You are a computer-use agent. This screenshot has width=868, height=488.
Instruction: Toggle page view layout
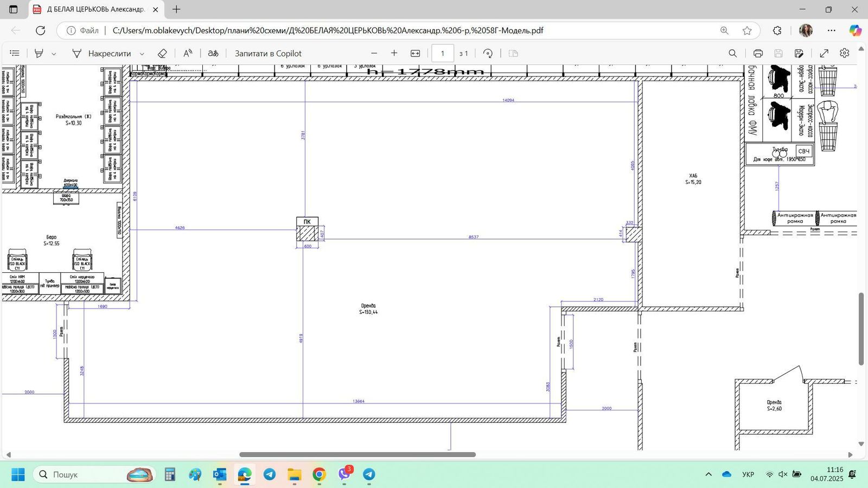coord(513,53)
